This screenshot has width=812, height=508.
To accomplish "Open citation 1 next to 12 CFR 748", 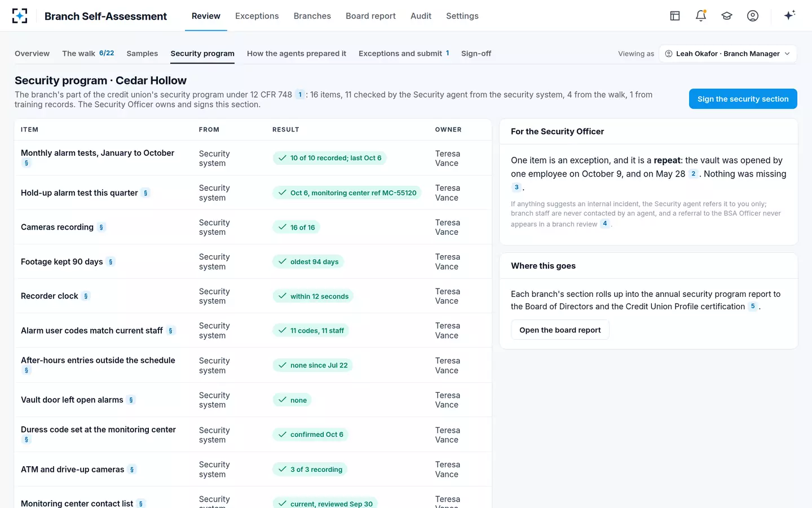I will 300,95.
